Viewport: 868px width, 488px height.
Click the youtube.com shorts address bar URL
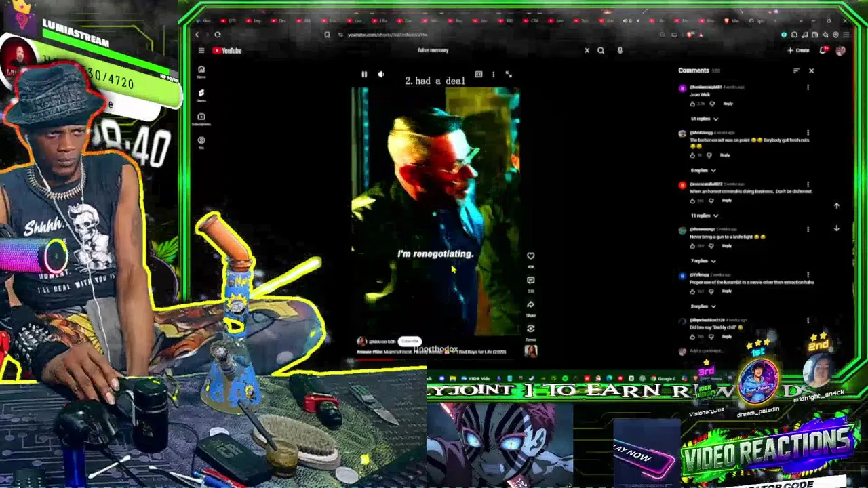pyautogui.click(x=387, y=35)
